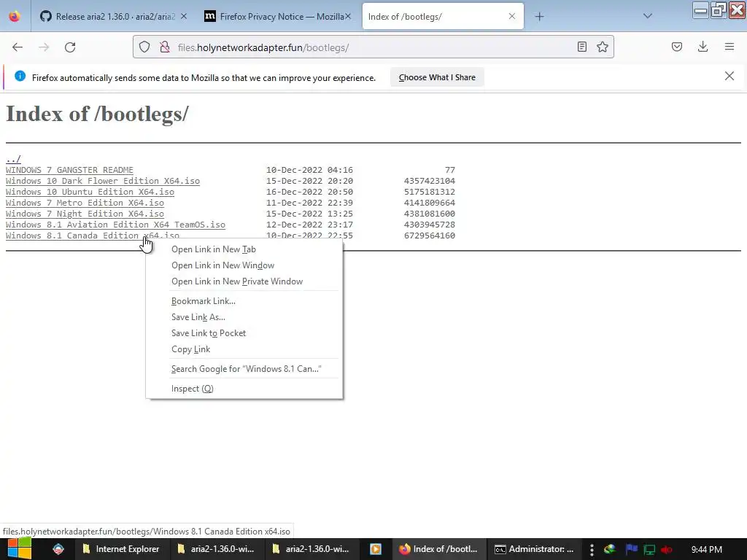The width and height of the screenshot is (747, 560).
Task: Close the Firefox Privacy Notice tab
Action: coord(348,16)
